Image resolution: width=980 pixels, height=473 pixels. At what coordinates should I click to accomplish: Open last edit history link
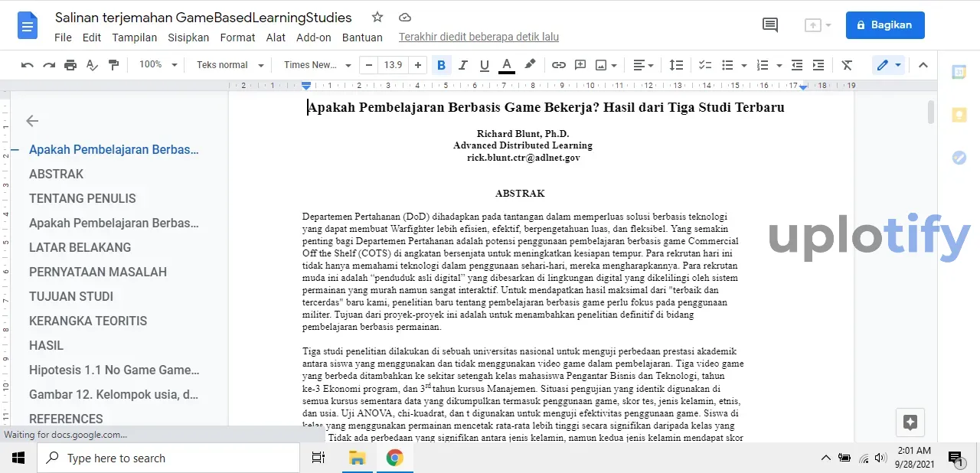click(x=479, y=37)
